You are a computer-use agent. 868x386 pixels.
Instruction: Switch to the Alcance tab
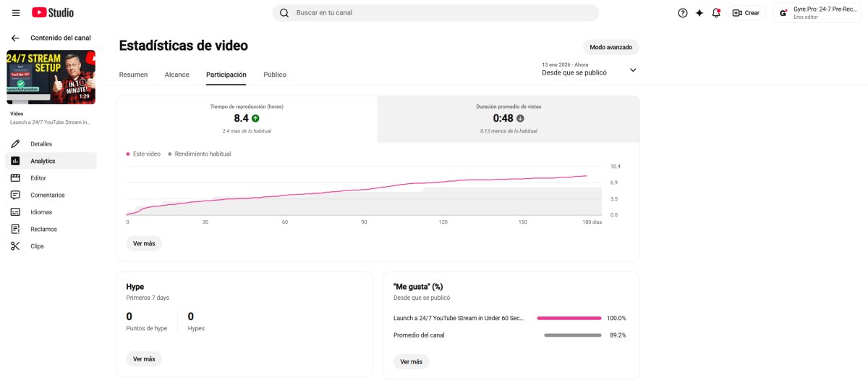click(x=177, y=75)
